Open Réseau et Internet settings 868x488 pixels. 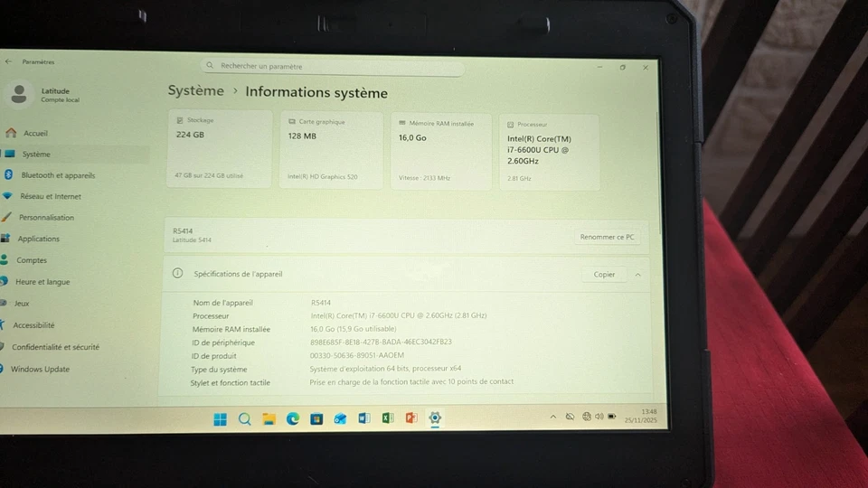(x=51, y=196)
